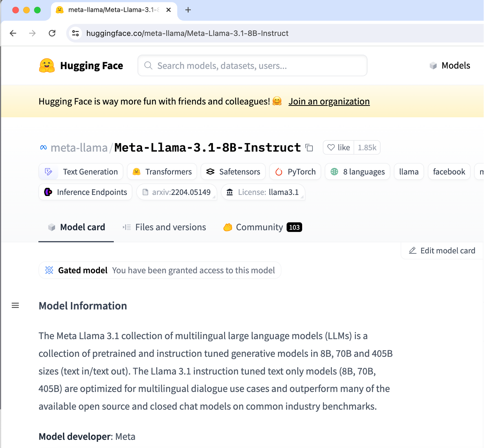
Task: Click the Edit model card pencil button
Action: (442, 251)
